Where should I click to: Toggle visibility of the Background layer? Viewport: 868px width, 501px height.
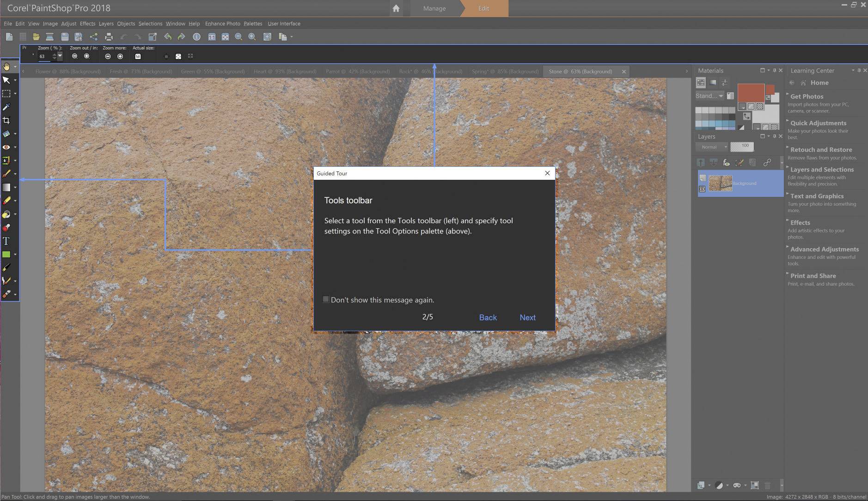click(x=702, y=189)
